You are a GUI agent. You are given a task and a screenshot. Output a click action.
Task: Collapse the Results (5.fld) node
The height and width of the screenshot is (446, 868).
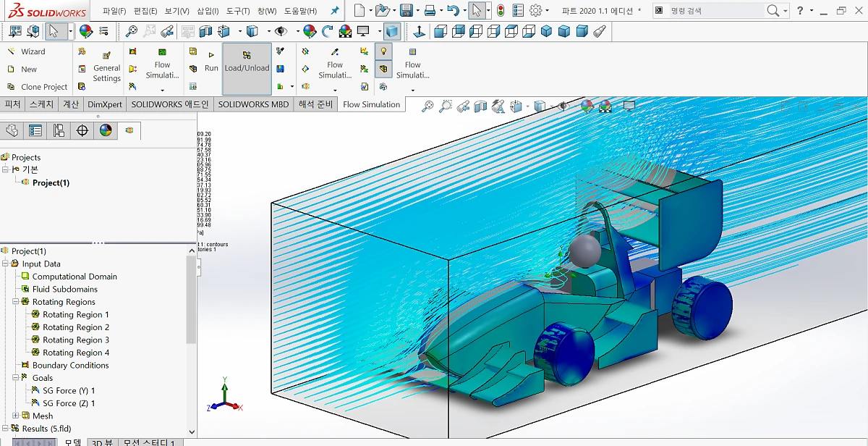[x=6, y=428]
